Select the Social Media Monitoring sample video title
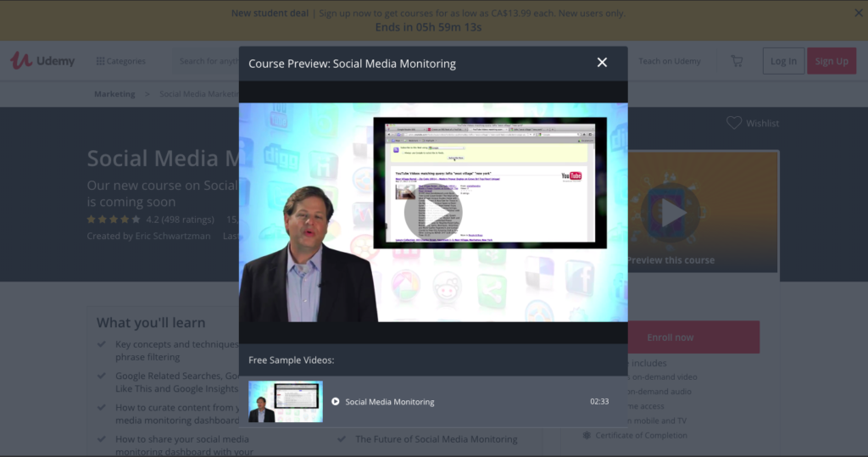 pyautogui.click(x=390, y=402)
